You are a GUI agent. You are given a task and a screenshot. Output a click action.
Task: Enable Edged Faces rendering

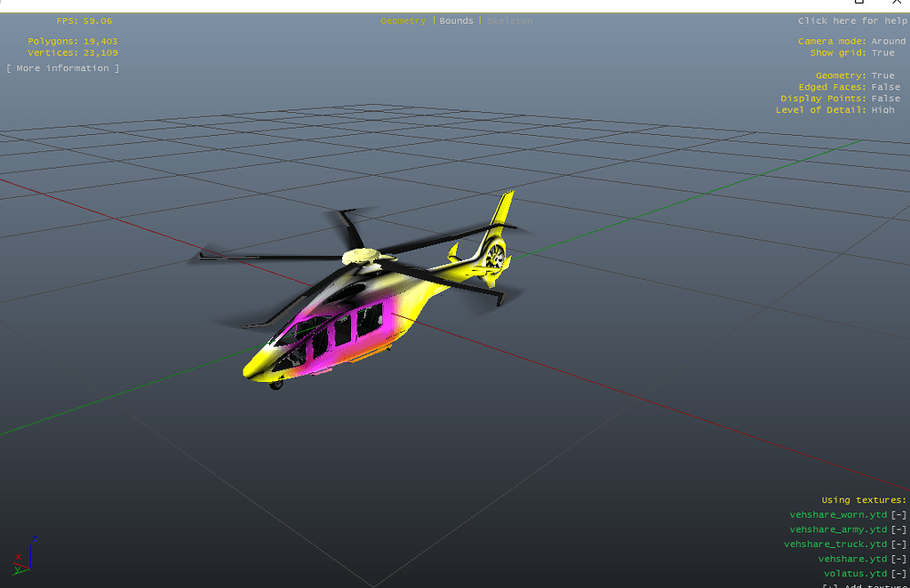(x=885, y=86)
